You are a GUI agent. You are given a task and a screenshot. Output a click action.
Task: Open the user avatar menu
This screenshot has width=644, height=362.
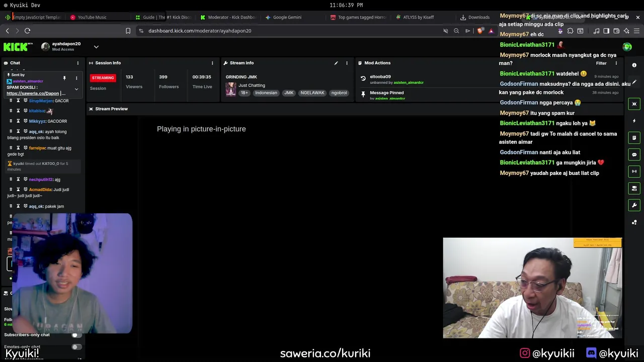pos(627,47)
